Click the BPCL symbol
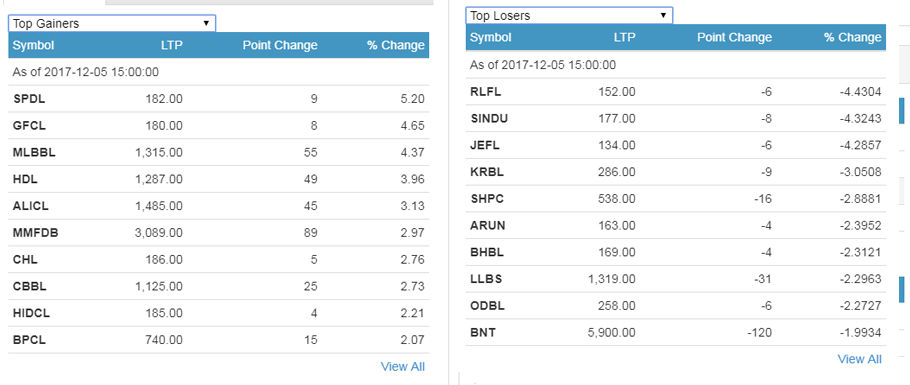 coord(29,340)
